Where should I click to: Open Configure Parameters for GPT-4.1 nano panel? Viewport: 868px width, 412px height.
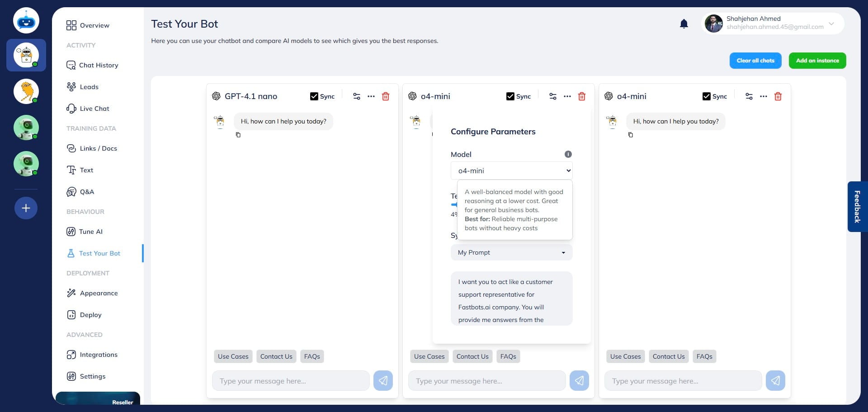pos(357,96)
